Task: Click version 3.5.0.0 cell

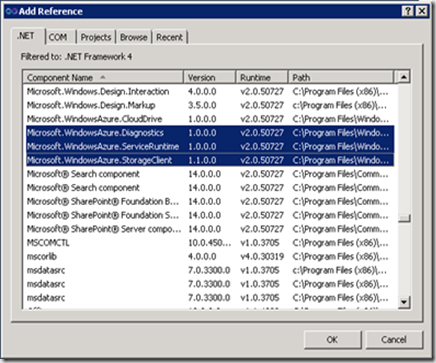Action: click(202, 105)
